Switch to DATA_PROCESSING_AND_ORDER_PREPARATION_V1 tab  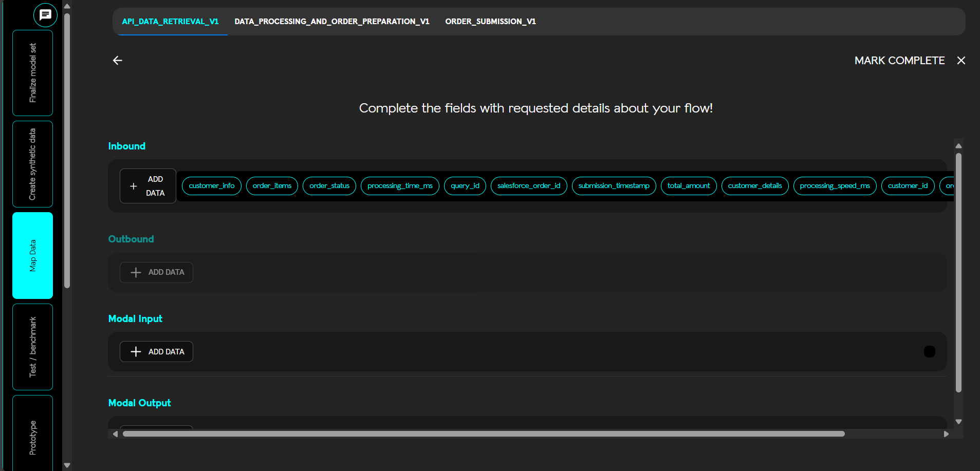pyautogui.click(x=331, y=22)
